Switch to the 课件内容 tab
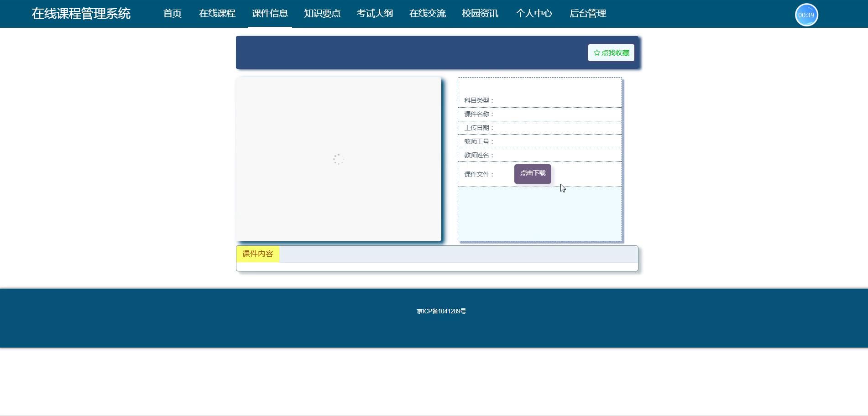 [258, 254]
